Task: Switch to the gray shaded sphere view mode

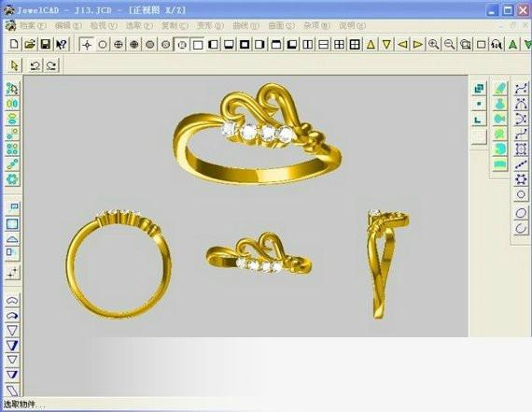Action: 149,45
